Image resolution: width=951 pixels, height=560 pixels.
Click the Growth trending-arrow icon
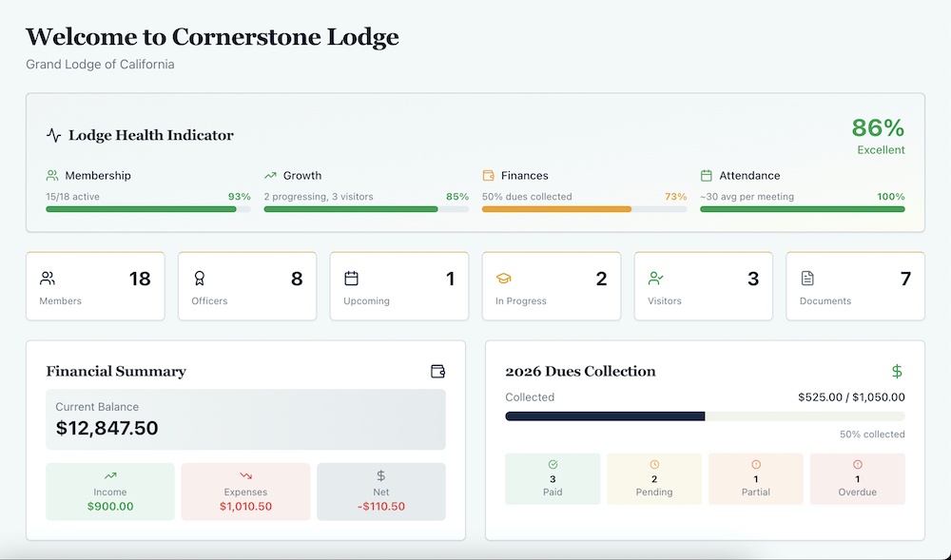271,175
